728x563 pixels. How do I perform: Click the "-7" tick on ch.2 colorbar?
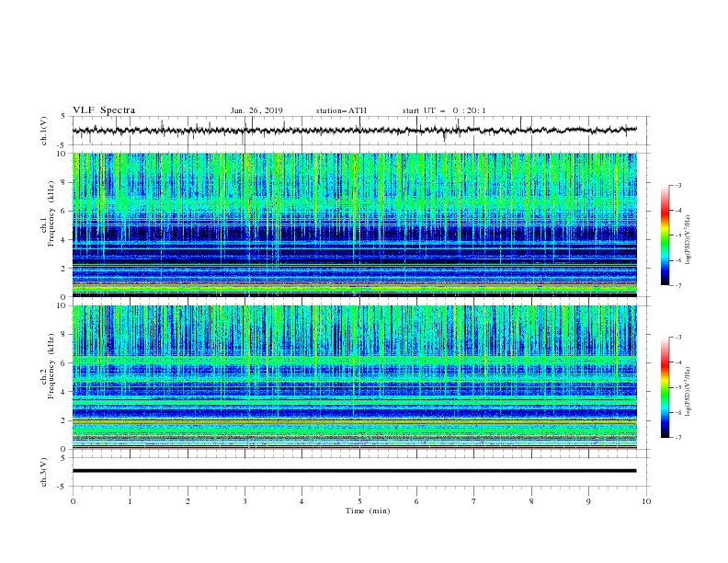677,438
